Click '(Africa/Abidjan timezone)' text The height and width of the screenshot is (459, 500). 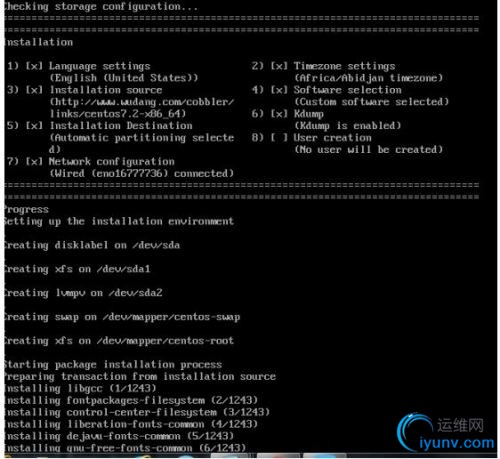[369, 78]
